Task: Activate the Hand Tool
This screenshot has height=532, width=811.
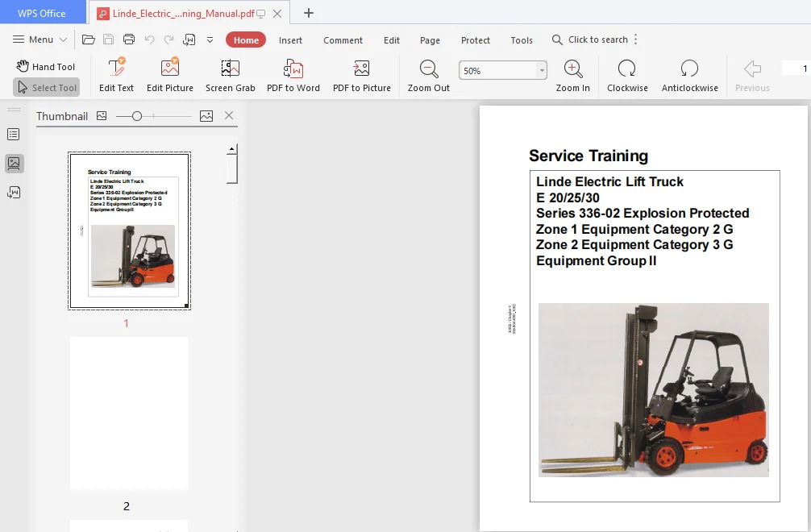Action: coord(45,66)
